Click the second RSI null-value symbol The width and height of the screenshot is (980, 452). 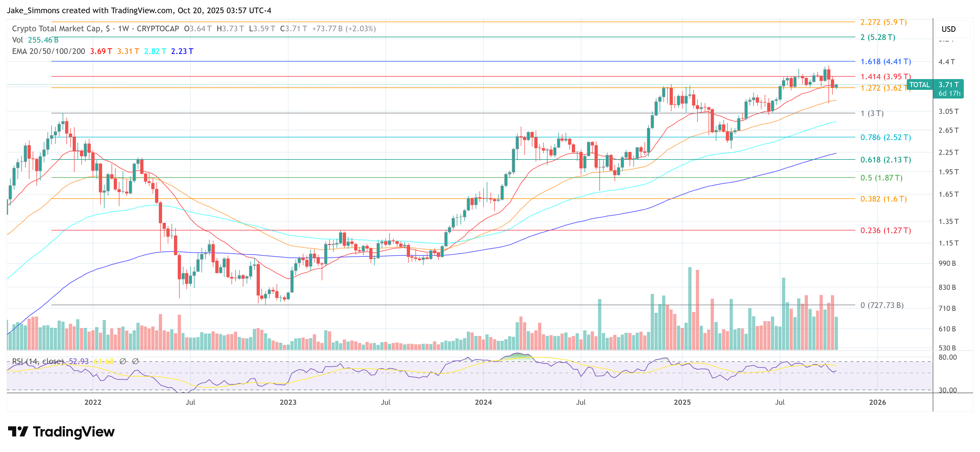click(135, 361)
